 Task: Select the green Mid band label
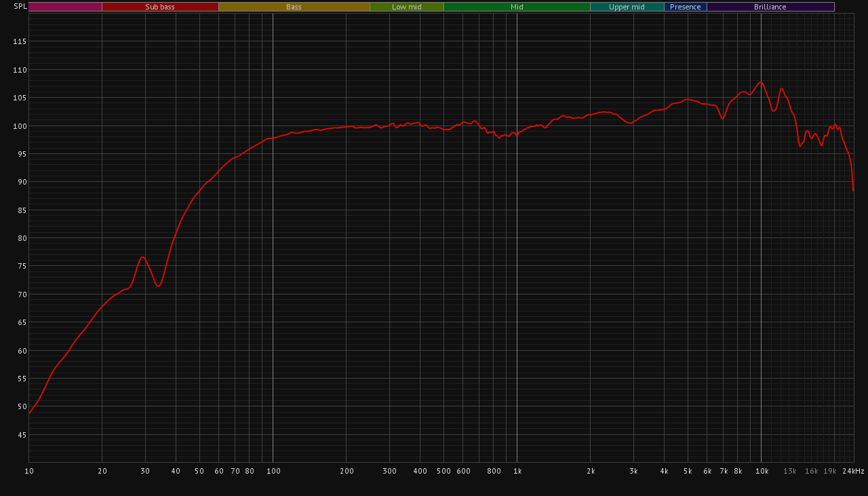tap(517, 7)
